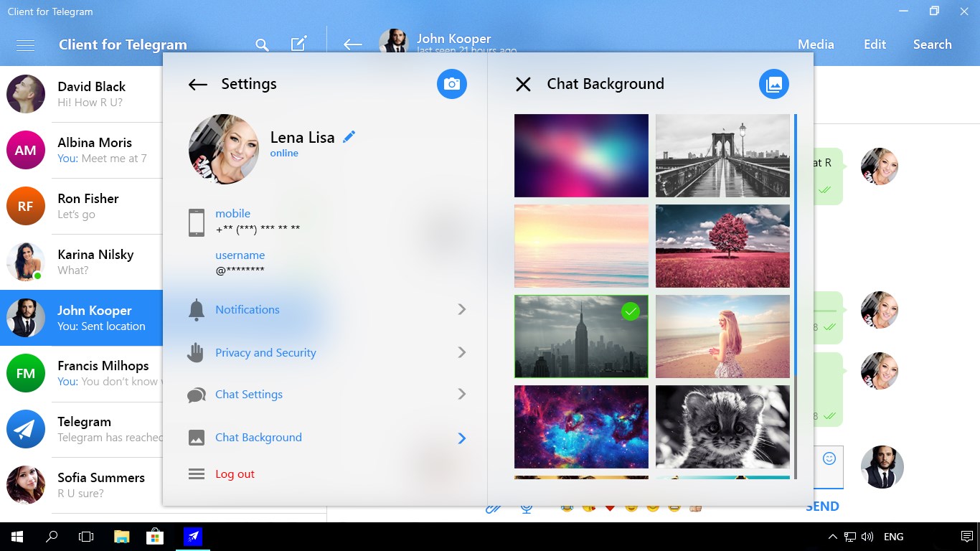Compose a new message with pencil icon
Screen dimensions: 980x551
tap(298, 44)
